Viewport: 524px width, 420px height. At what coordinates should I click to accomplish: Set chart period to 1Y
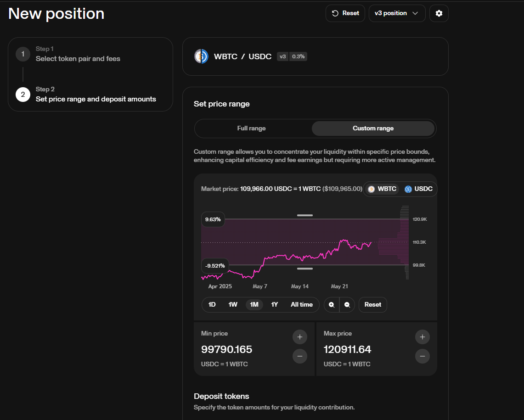pos(274,304)
